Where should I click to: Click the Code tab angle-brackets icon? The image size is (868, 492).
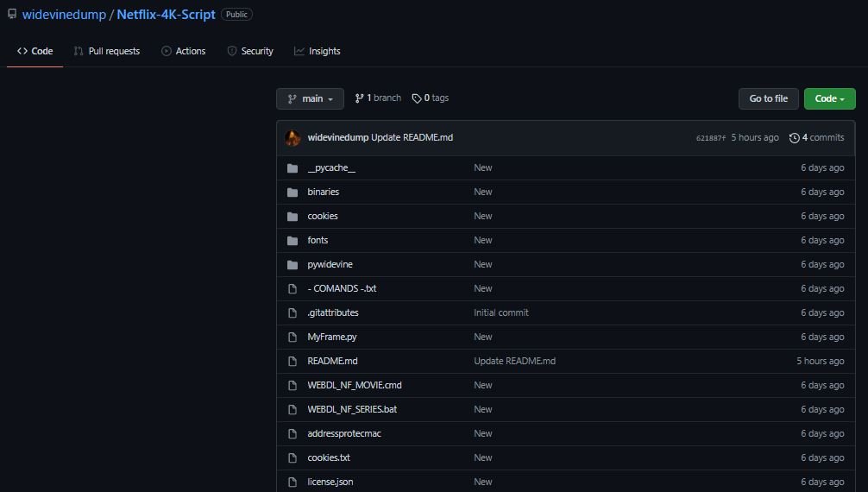pos(22,51)
